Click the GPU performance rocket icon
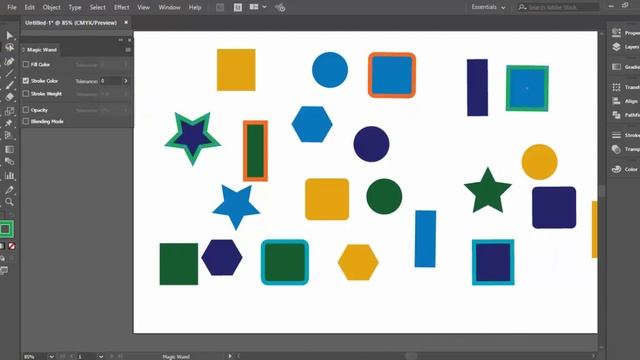The height and width of the screenshot is (360, 640). pos(280,7)
